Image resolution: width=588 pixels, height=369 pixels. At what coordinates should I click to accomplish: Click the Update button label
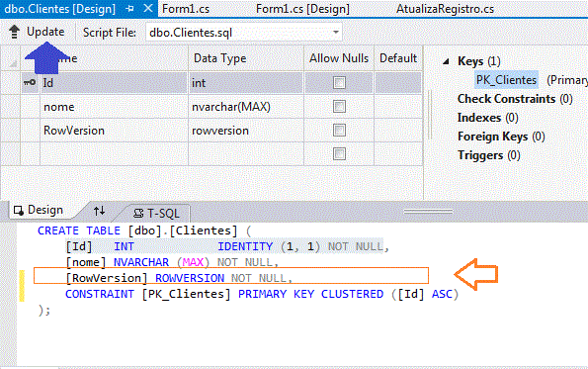45,32
